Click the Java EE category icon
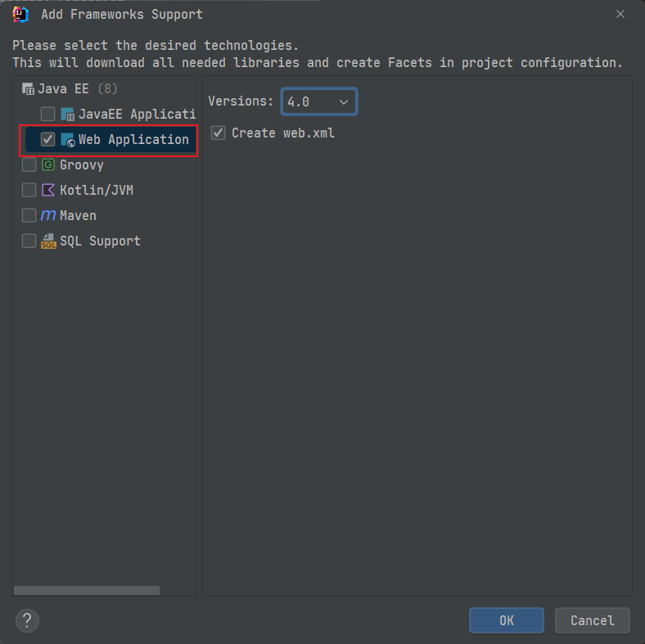Image resolution: width=645 pixels, height=644 pixels. [28, 88]
